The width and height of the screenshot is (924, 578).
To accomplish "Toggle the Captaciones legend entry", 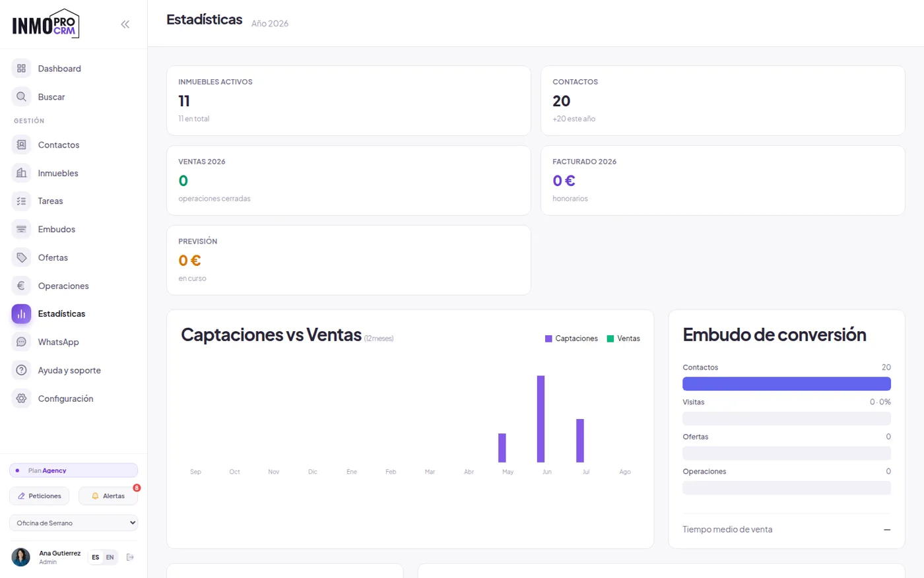I will pyautogui.click(x=572, y=338).
